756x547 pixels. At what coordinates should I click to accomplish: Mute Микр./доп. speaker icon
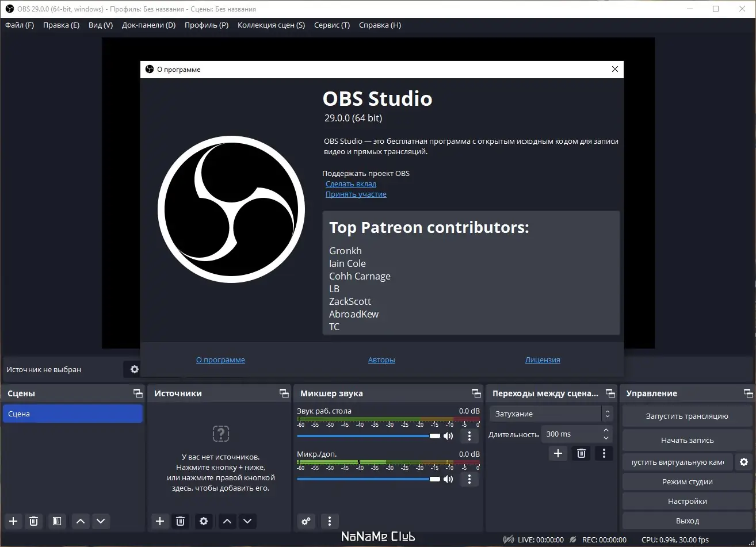[x=449, y=479]
